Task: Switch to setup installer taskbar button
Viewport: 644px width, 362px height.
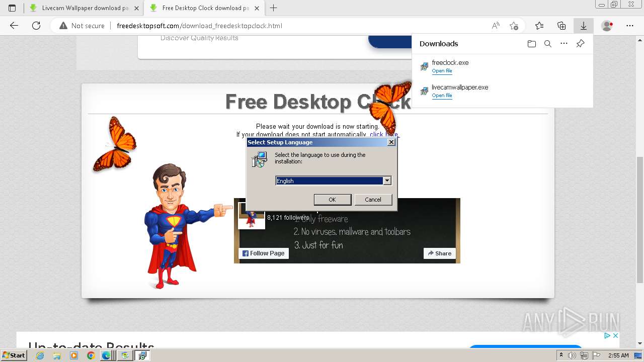Action: point(142,355)
